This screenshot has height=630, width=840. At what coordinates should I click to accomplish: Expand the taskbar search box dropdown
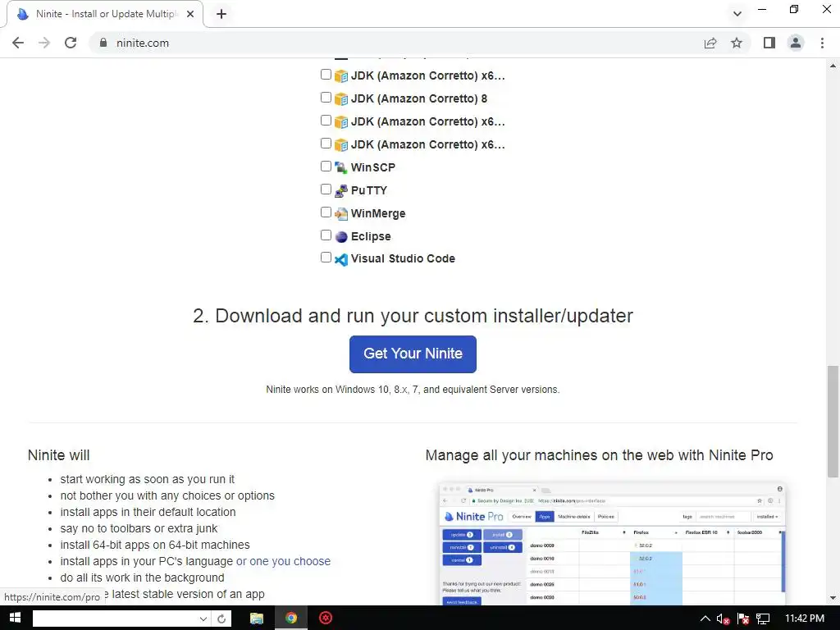pos(203,619)
